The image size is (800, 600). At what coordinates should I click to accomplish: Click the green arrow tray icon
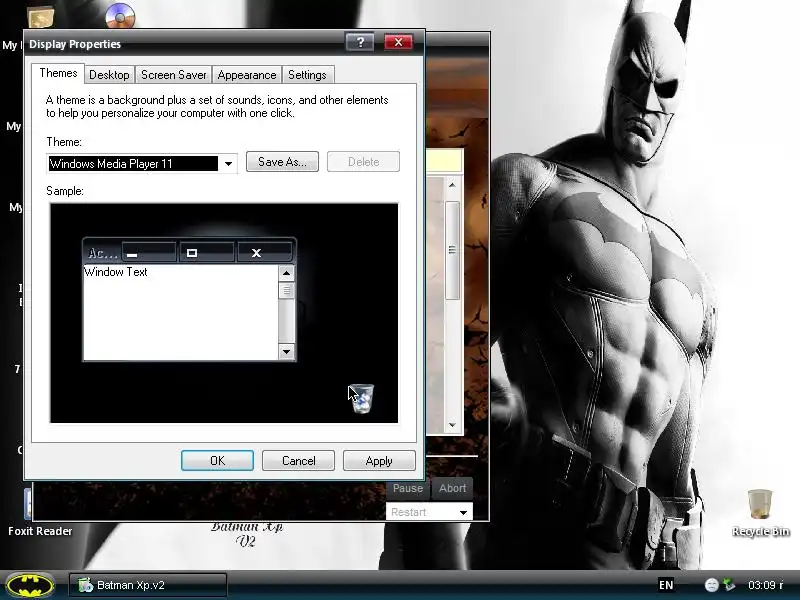729,585
